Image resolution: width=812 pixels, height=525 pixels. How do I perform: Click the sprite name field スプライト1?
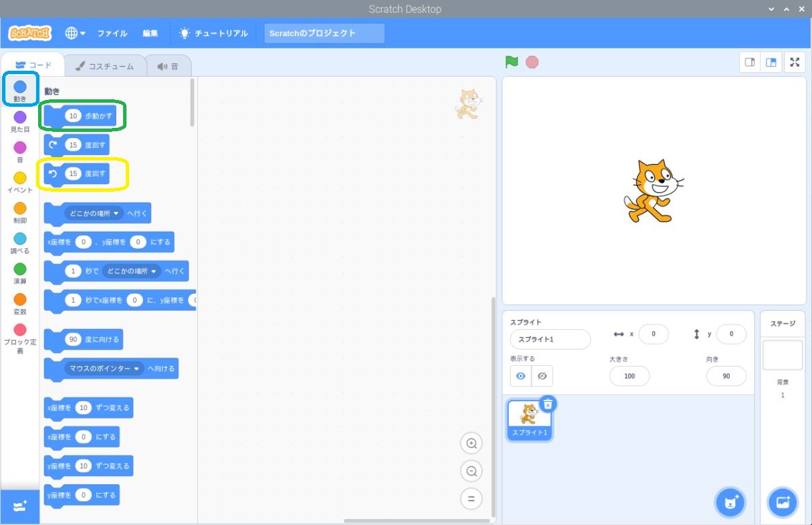(550, 339)
